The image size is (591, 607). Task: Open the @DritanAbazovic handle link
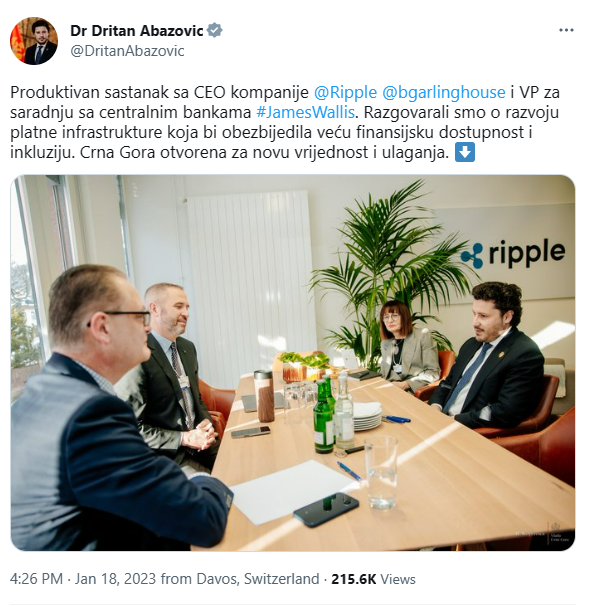[127, 51]
